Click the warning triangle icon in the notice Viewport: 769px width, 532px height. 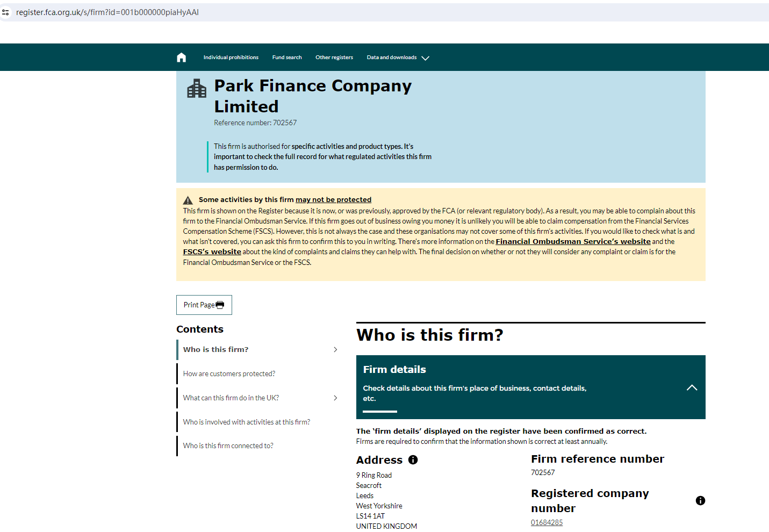(188, 200)
